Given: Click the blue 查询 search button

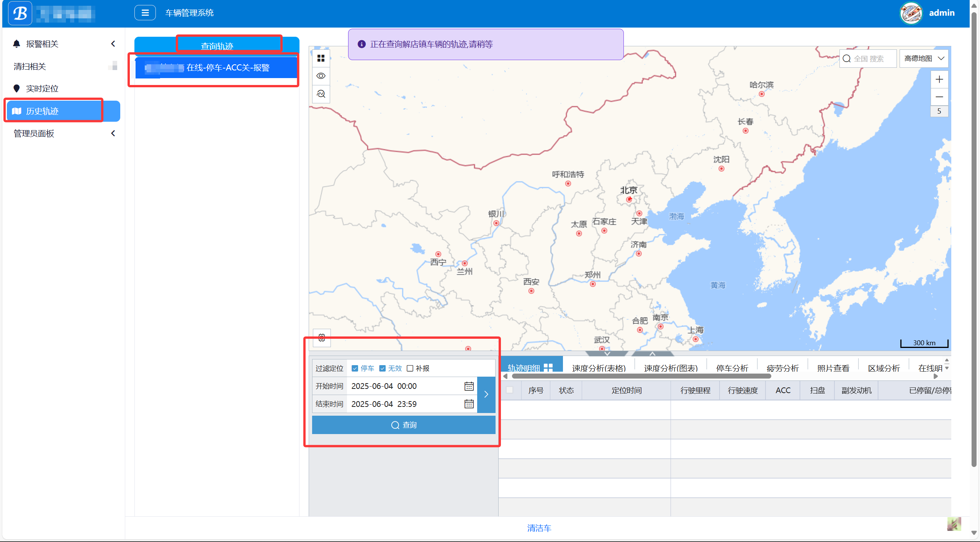Looking at the screenshot, I should click(404, 425).
